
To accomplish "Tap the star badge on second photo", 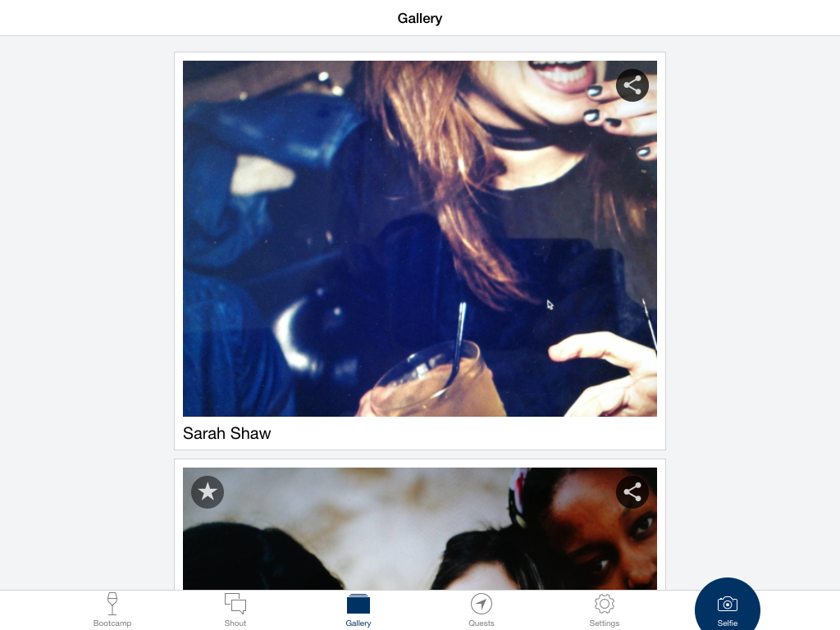I will (x=208, y=492).
